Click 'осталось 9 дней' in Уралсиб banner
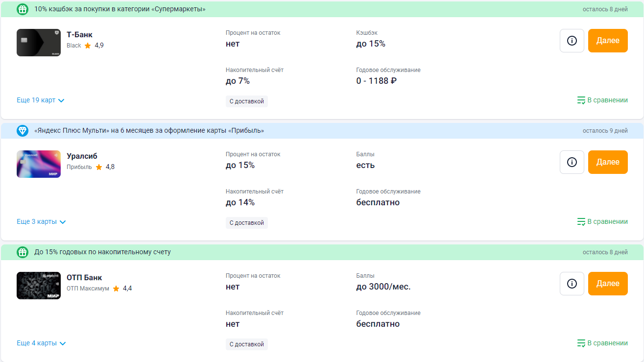Image resolution: width=644 pixels, height=362 pixels. pyautogui.click(x=605, y=131)
